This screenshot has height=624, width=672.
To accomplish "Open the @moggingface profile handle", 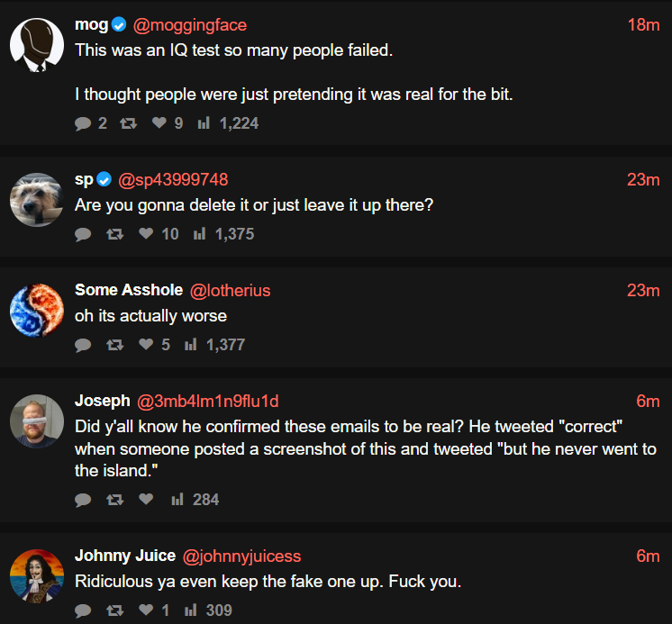I will [189, 25].
